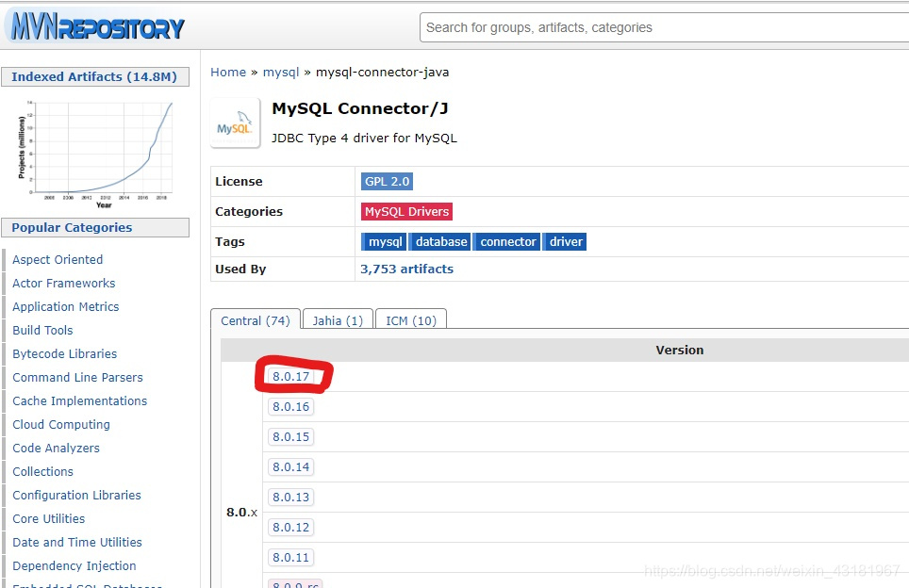
Task: Select the driver tag
Action: [x=565, y=241]
